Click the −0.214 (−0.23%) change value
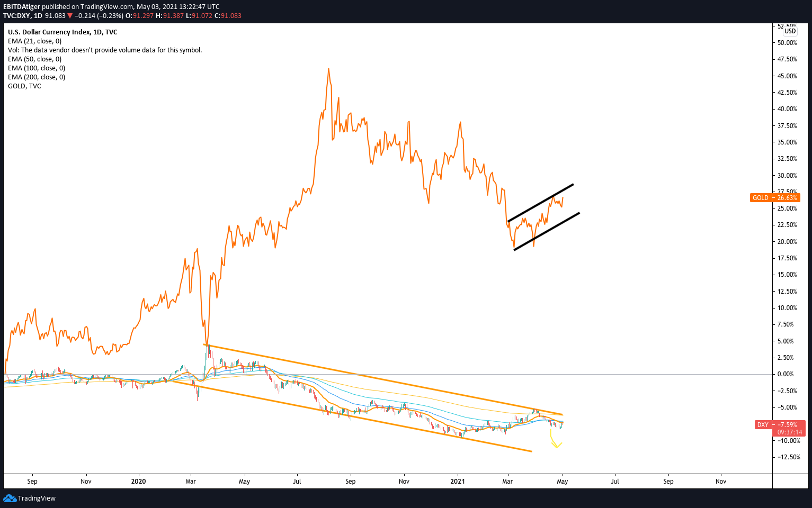Screen dimensions: 812x508 tap(99, 16)
